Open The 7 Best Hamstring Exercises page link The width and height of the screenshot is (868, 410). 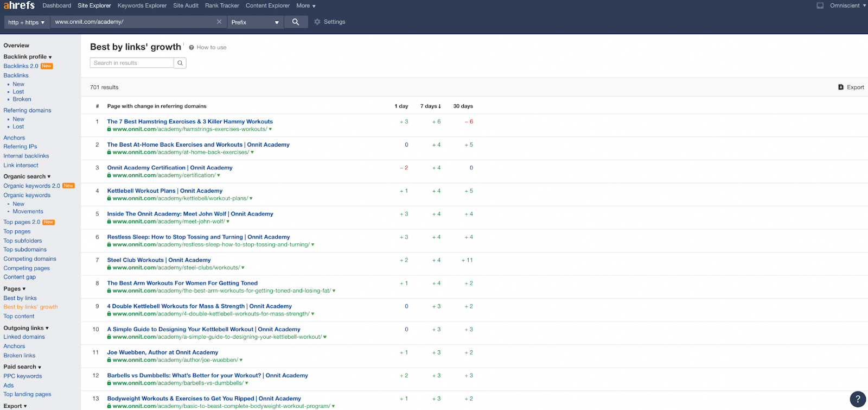pyautogui.click(x=190, y=122)
